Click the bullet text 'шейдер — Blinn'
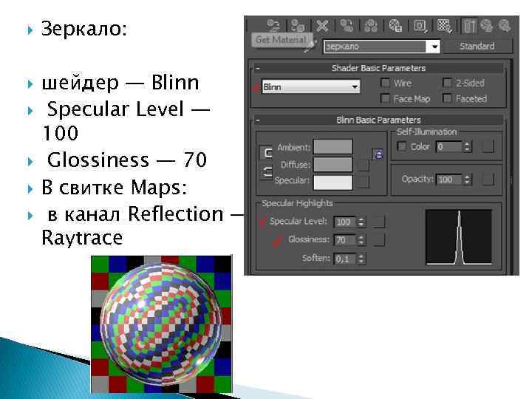The height and width of the screenshot is (399, 532). [120, 83]
